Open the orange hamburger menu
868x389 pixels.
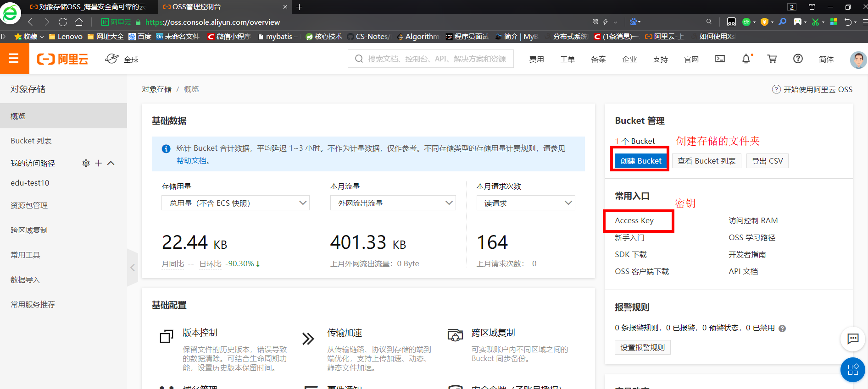[14, 59]
